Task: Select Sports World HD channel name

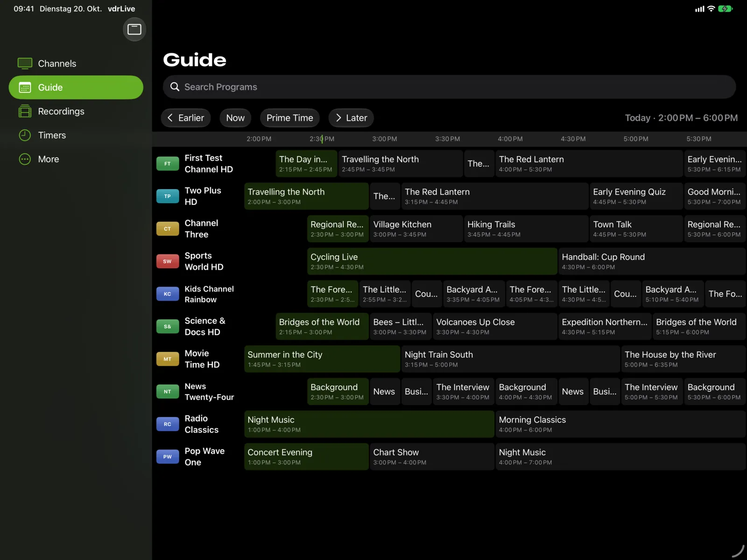Action: coord(204,261)
